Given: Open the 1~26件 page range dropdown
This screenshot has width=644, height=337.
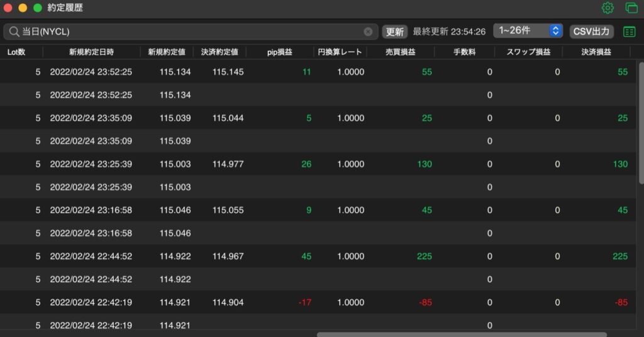Looking at the screenshot, I should click(528, 31).
